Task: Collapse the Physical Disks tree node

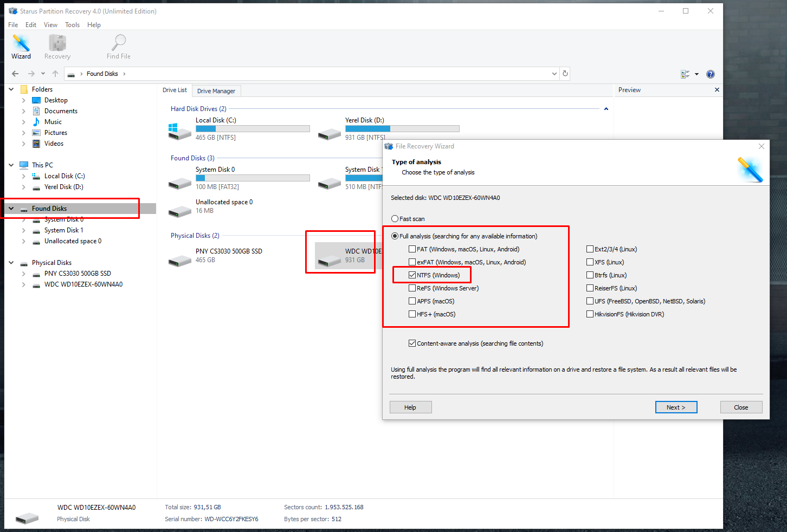Action: coord(11,263)
